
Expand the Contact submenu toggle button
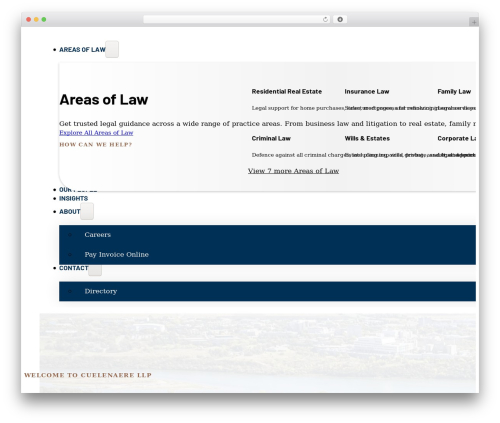click(95, 269)
